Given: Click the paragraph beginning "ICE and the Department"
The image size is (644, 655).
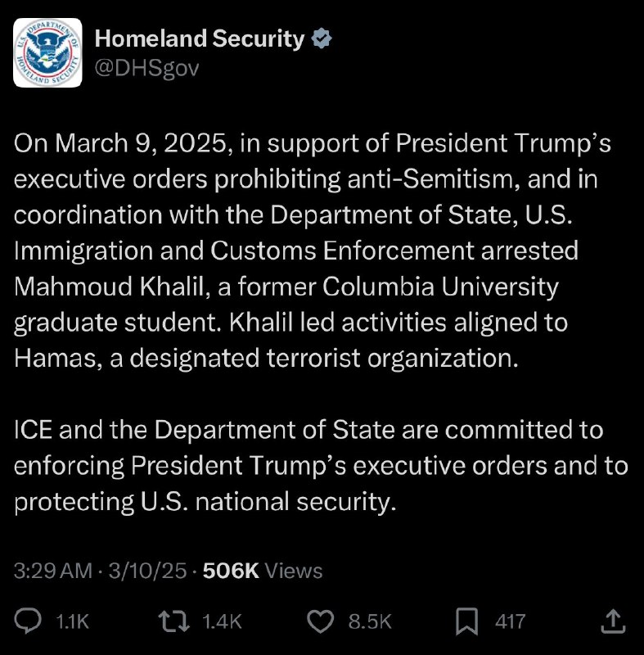Looking at the screenshot, I should click(321, 465).
